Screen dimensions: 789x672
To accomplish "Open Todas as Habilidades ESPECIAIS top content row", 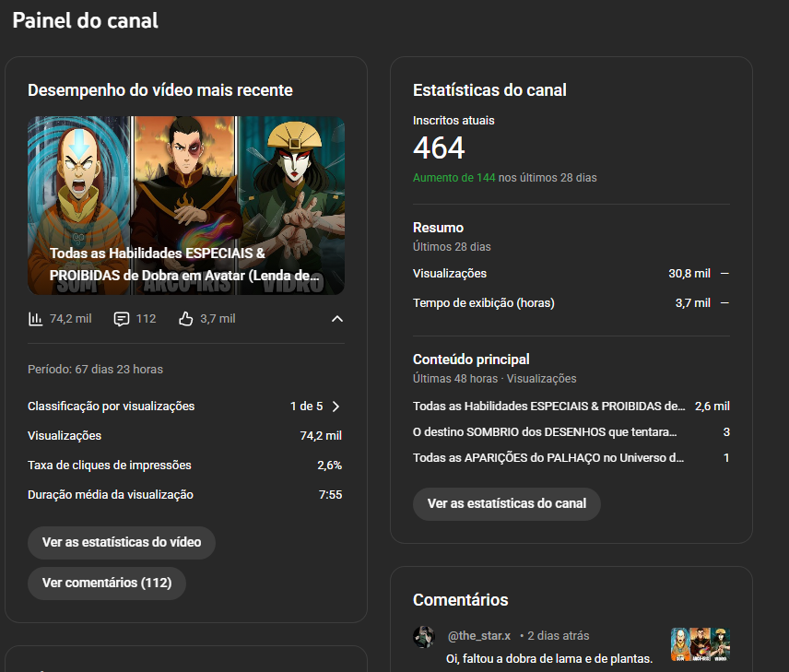I will (571, 407).
